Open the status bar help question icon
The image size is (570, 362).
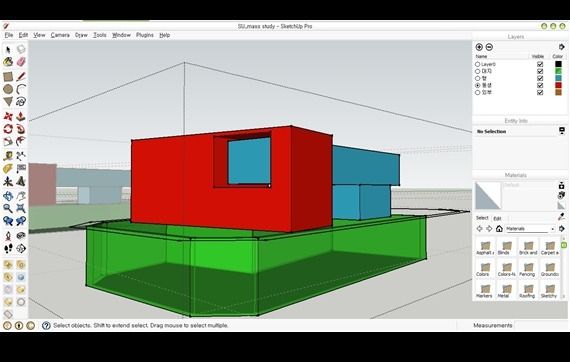coord(46,325)
